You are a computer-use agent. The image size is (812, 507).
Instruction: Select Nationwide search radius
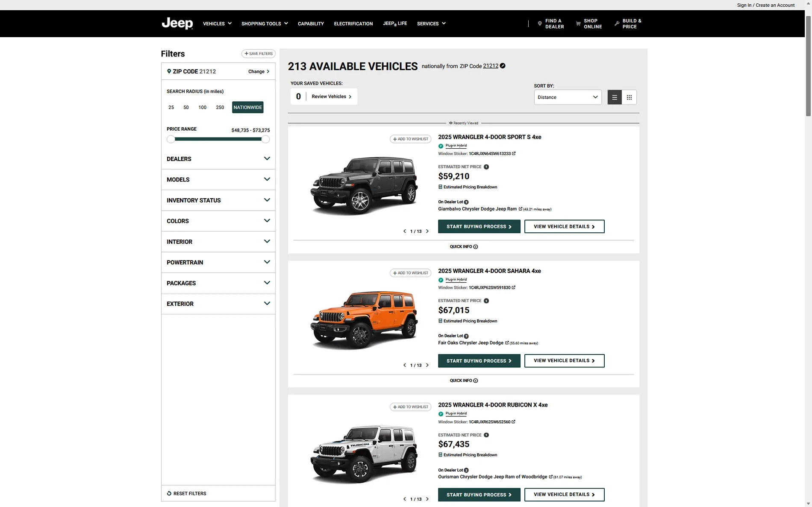247,107
